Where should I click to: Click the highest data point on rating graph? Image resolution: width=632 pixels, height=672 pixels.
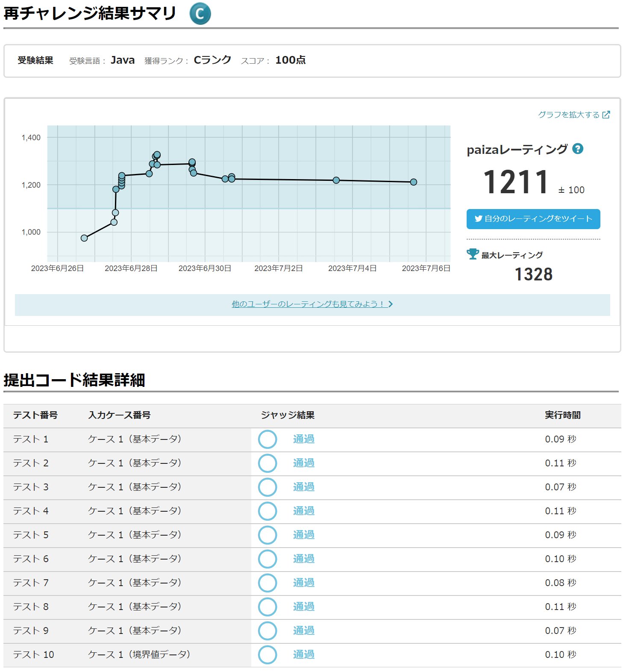tap(157, 155)
